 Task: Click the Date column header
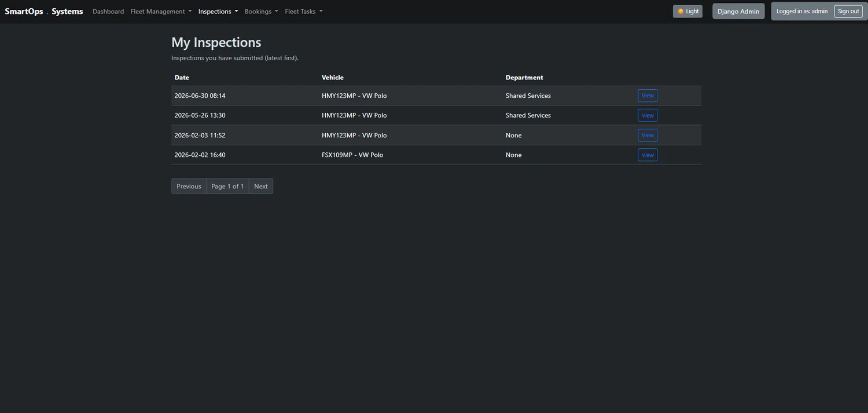point(182,78)
